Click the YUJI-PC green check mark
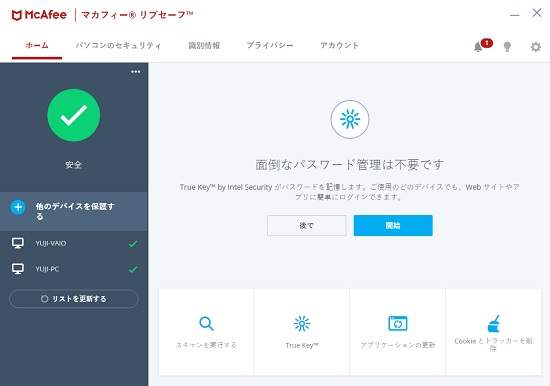 point(133,269)
